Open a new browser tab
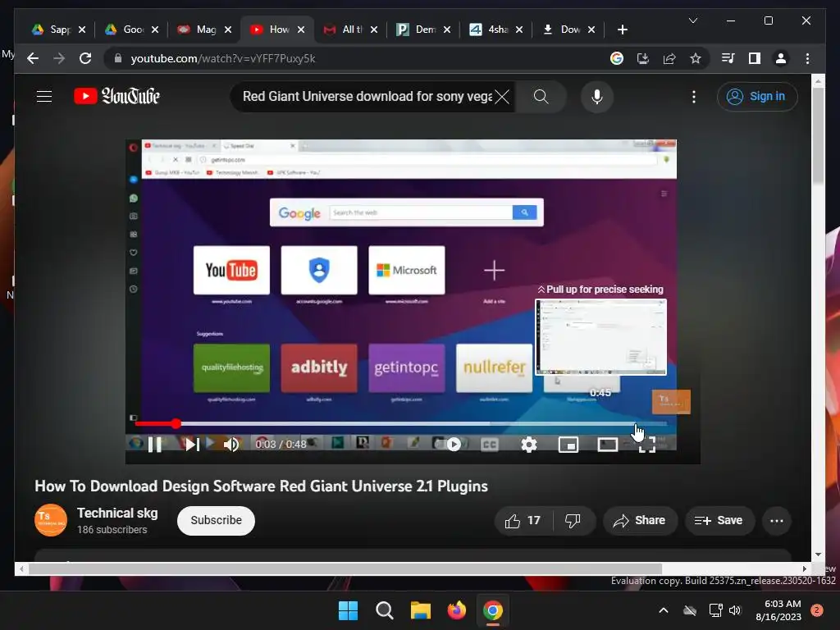Image resolution: width=840 pixels, height=630 pixels. point(622,30)
